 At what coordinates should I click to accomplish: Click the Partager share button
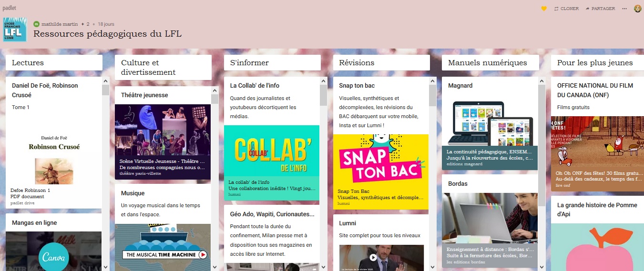tap(600, 9)
